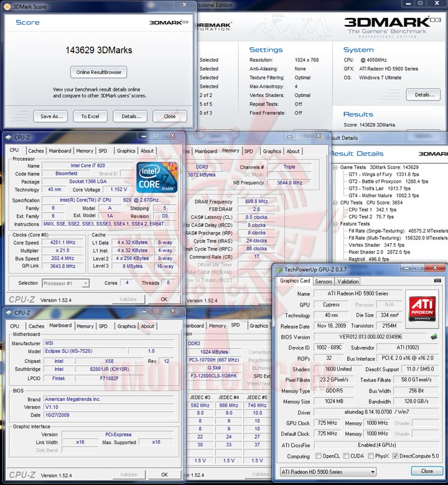Click OK in the Processor CPU-Z window
Image resolution: width=448 pixels, height=485 pixels.
tap(164, 299)
